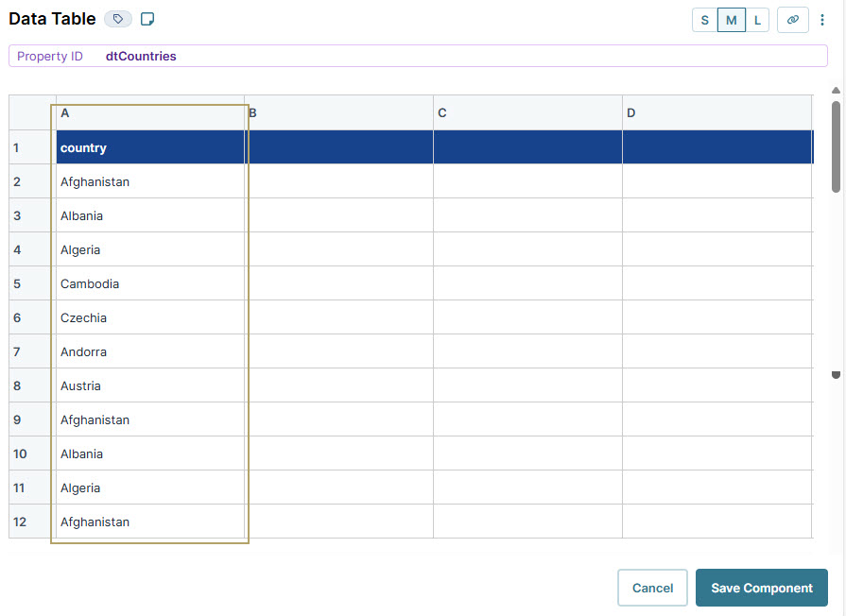Select the L size option
The height and width of the screenshot is (616, 846).
pos(757,20)
